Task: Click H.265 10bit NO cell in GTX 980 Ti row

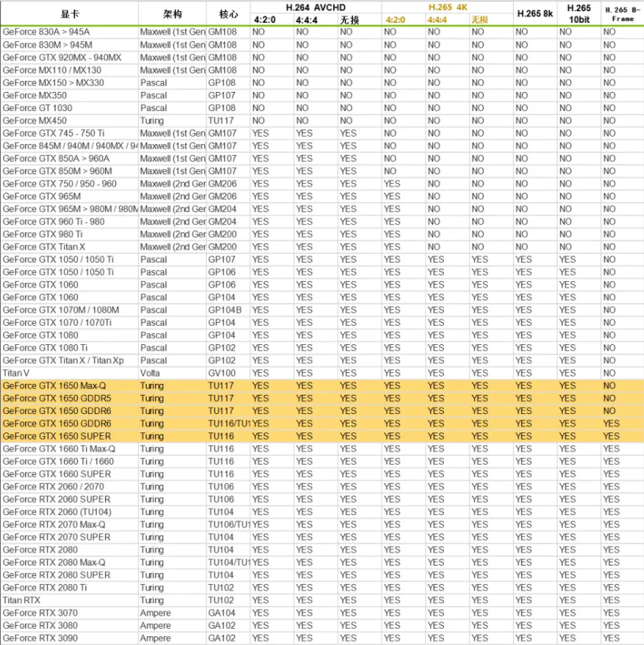Action: (x=565, y=234)
